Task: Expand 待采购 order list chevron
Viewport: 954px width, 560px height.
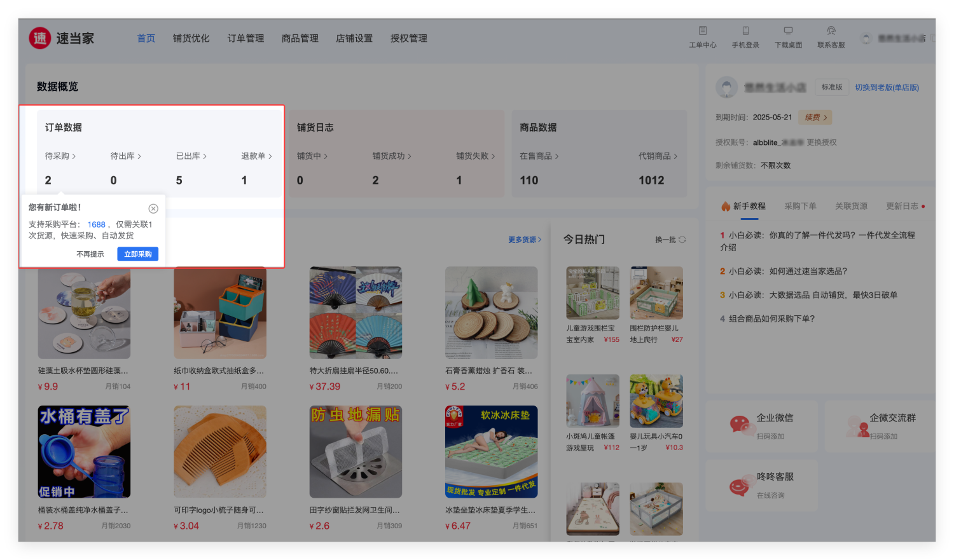Action: point(74,156)
